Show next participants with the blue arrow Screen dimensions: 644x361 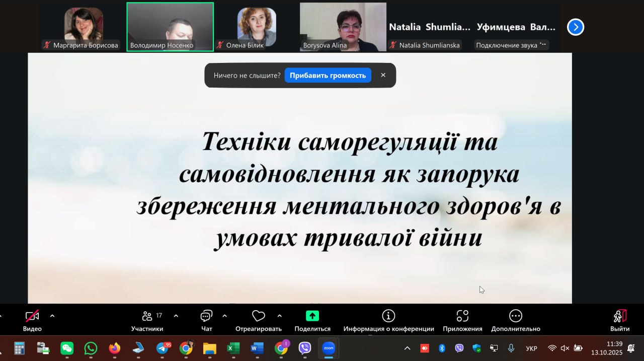pos(576,27)
